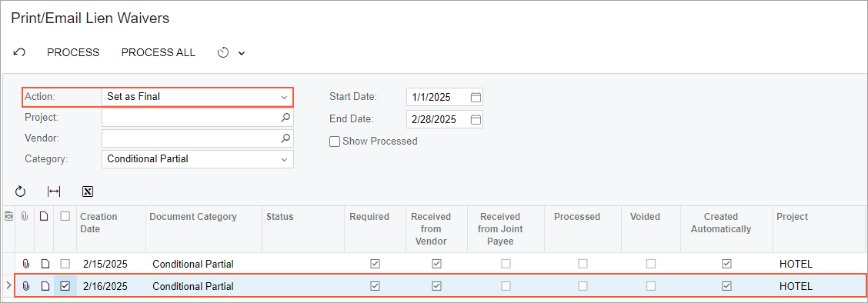
Task: Click the PROCESS button
Action: (73, 52)
